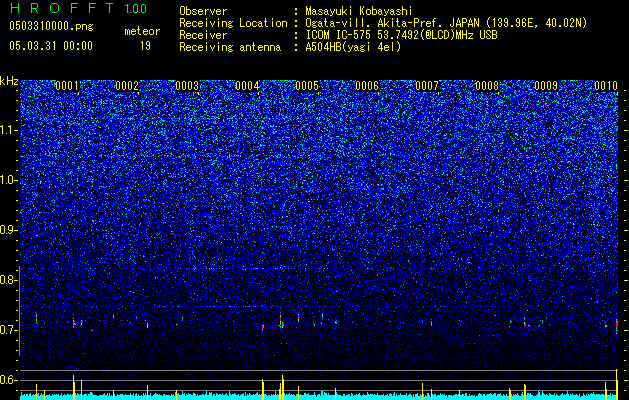Image resolution: width=629 pixels, height=400 pixels.
Task: Click the A504HB(yagi 4el) antenna text
Action: tap(353, 47)
